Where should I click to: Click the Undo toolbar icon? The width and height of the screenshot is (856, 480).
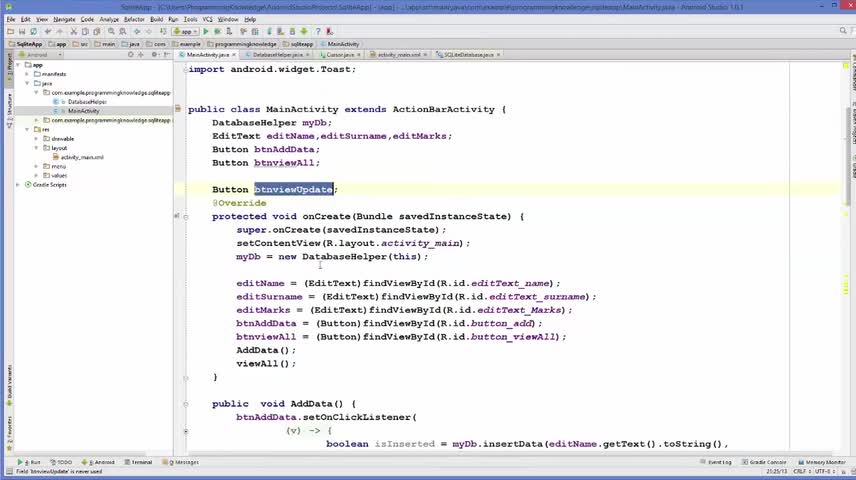(47, 32)
